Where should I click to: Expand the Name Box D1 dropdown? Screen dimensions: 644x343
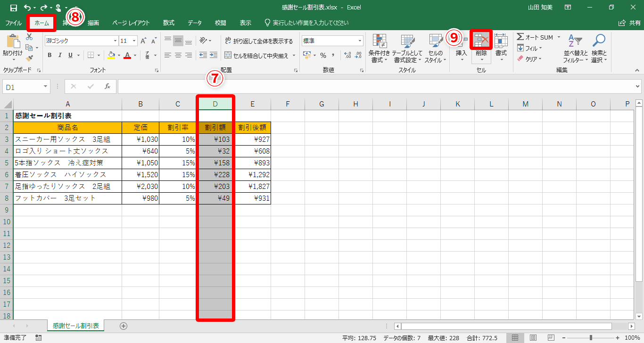(46, 87)
